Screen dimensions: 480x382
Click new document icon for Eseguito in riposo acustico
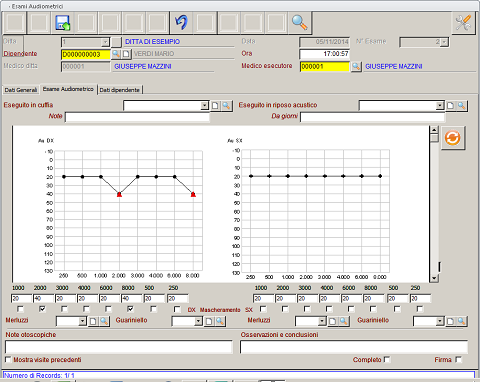point(450,106)
